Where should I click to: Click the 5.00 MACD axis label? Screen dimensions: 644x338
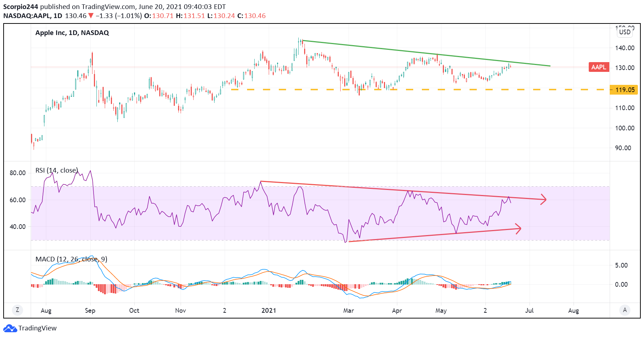pos(621,265)
